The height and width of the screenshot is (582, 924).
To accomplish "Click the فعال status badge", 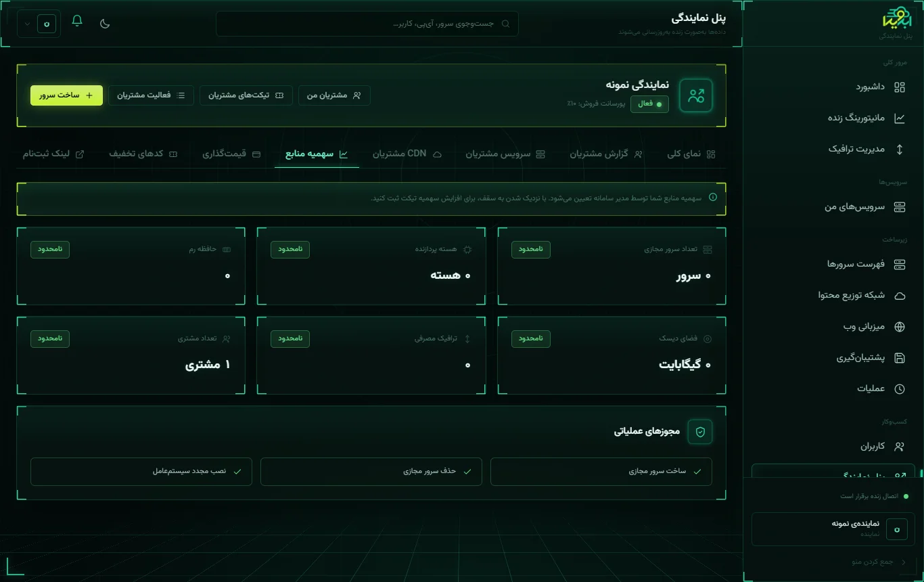I will click(649, 104).
